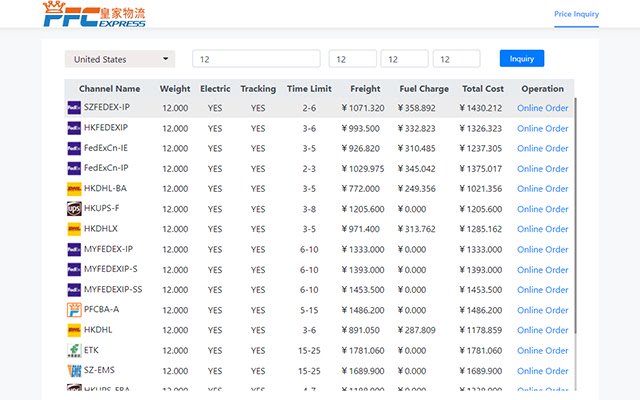Click the FedEx icon beside HKFEDEXIP

point(74,128)
